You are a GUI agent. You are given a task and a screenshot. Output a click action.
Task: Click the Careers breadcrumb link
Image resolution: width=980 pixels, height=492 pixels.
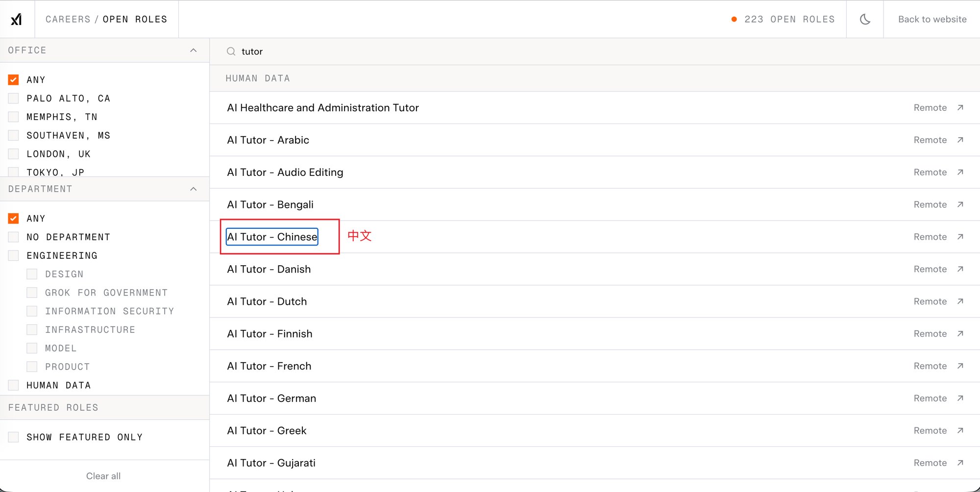(68, 19)
